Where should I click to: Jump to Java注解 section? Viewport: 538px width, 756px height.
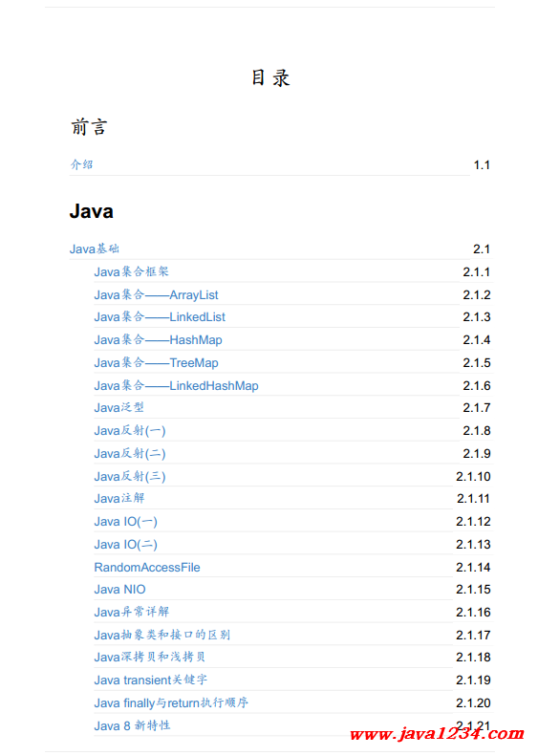pyautogui.click(x=119, y=498)
